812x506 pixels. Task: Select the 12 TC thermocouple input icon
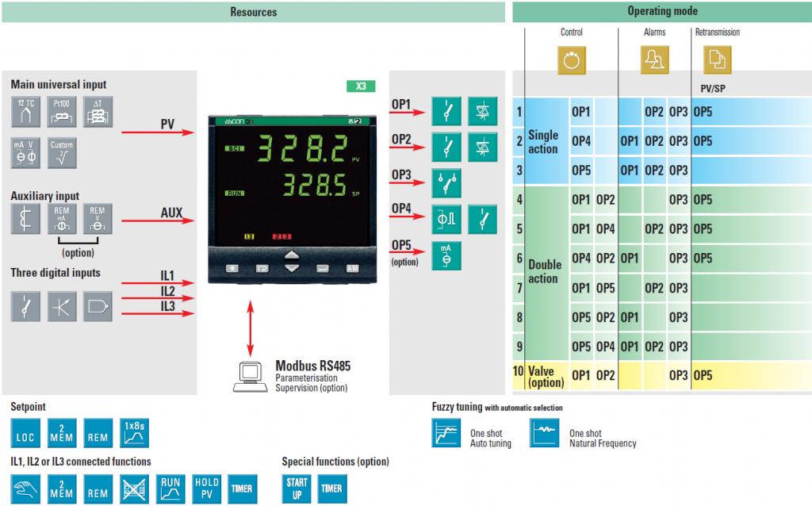(x=25, y=111)
